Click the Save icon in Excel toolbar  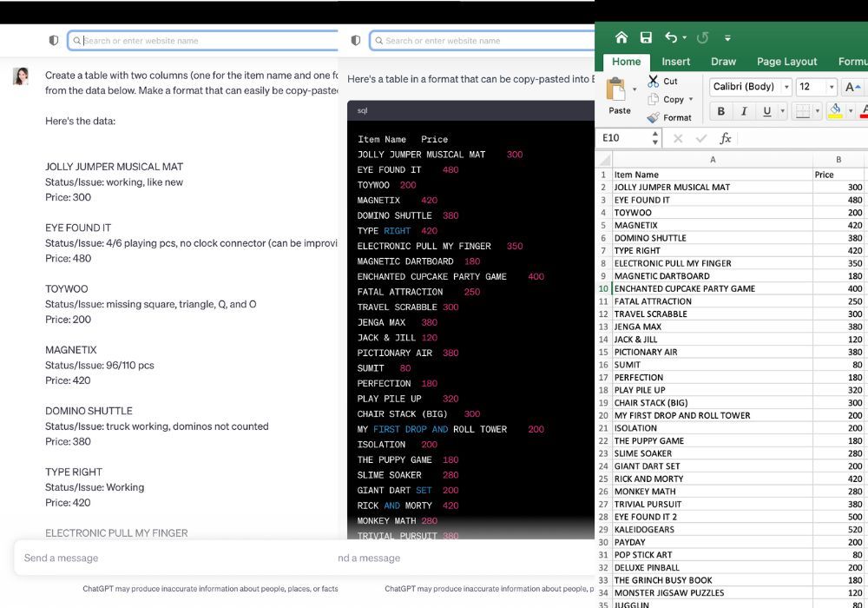coord(646,36)
